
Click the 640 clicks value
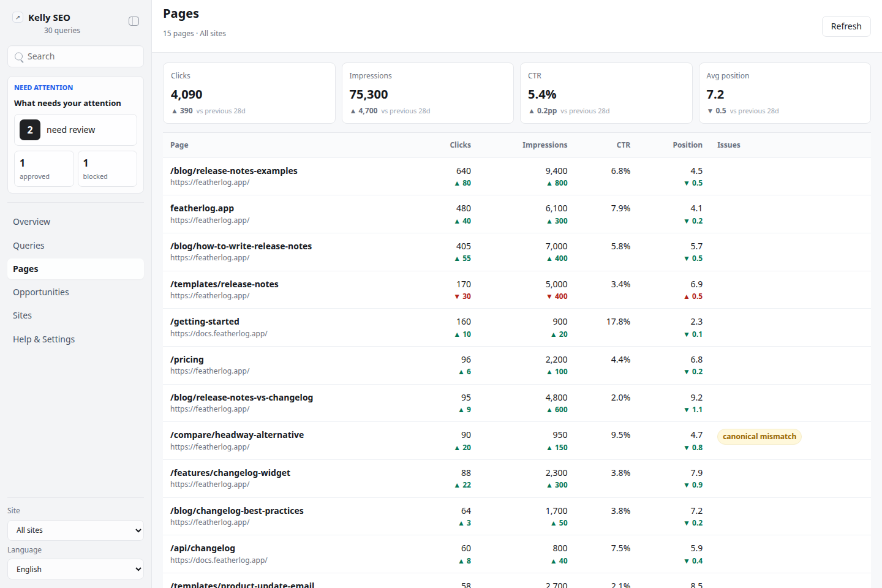[x=464, y=171]
